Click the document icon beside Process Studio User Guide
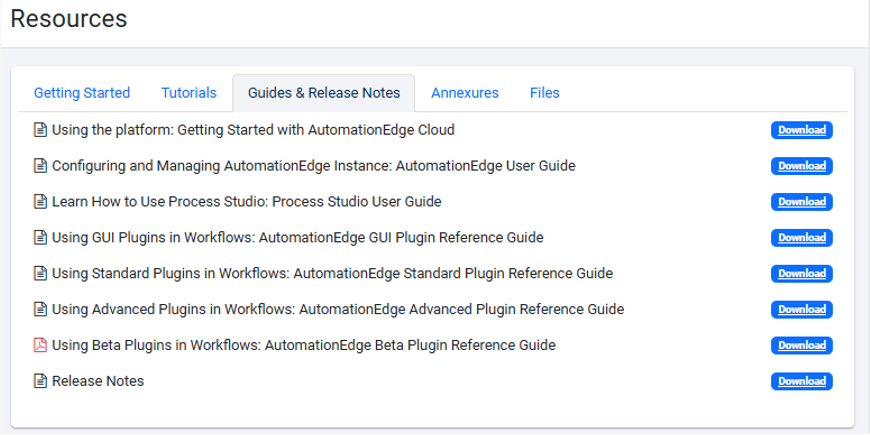 (x=40, y=202)
